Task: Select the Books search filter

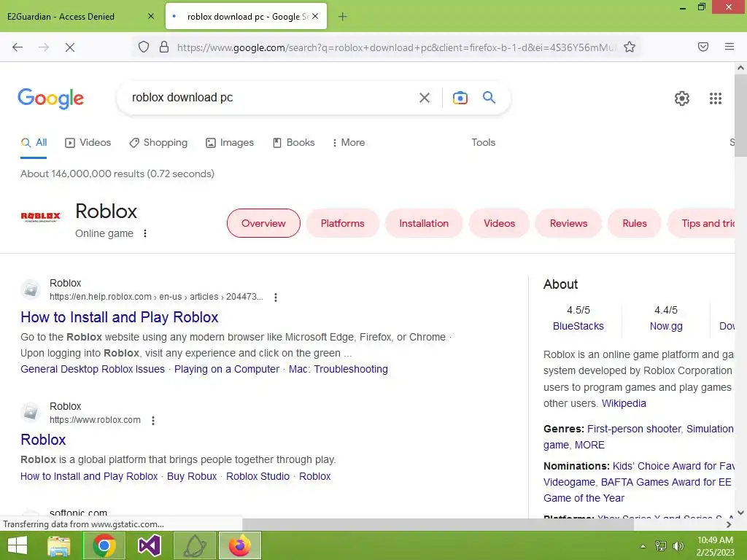Action: pyautogui.click(x=293, y=142)
